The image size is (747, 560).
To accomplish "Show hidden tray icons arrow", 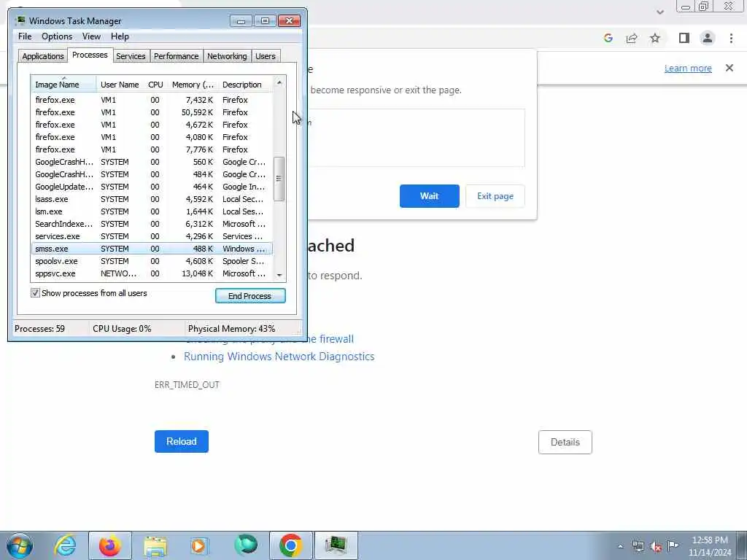I will coord(620,547).
